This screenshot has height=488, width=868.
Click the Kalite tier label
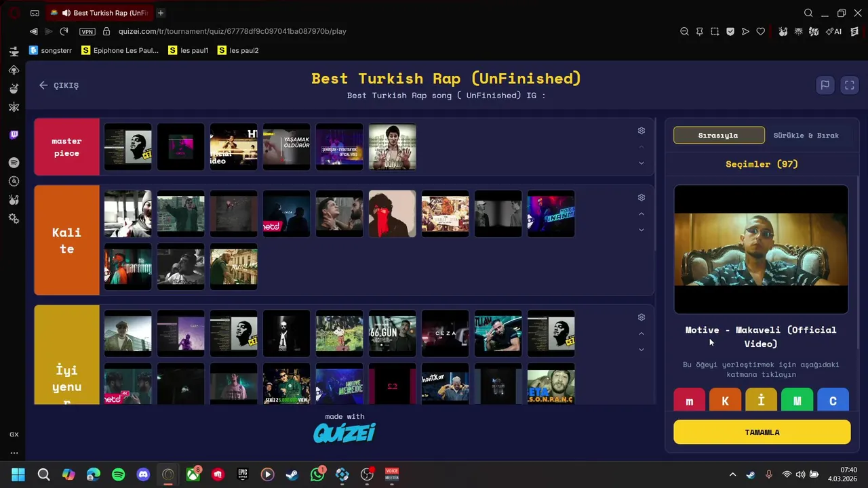coord(66,240)
